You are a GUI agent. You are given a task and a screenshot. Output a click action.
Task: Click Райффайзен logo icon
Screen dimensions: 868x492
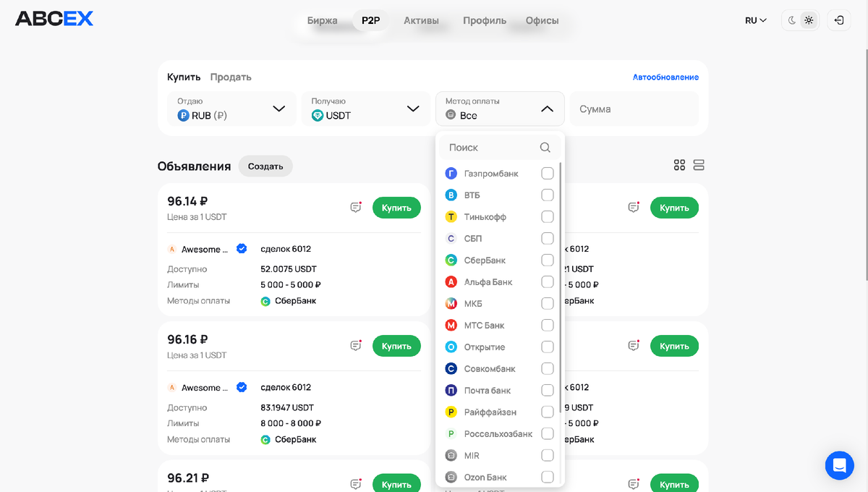(451, 412)
